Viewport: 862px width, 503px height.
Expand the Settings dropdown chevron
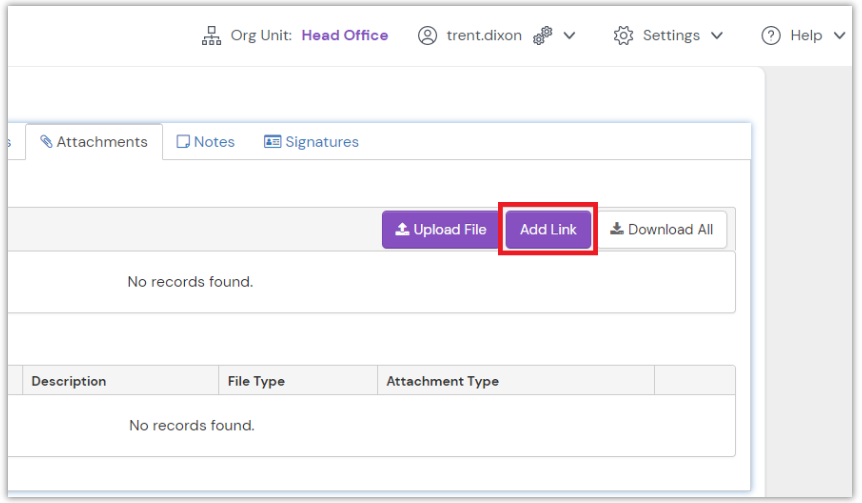point(717,36)
